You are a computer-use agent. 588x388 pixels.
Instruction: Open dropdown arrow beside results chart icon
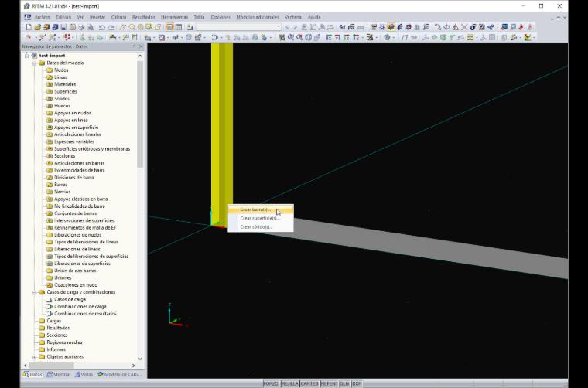coord(534,37)
